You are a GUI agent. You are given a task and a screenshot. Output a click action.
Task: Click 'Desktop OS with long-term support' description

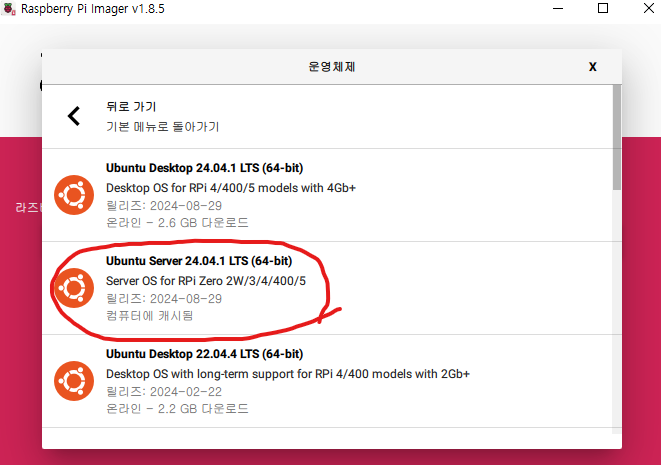[x=288, y=374]
